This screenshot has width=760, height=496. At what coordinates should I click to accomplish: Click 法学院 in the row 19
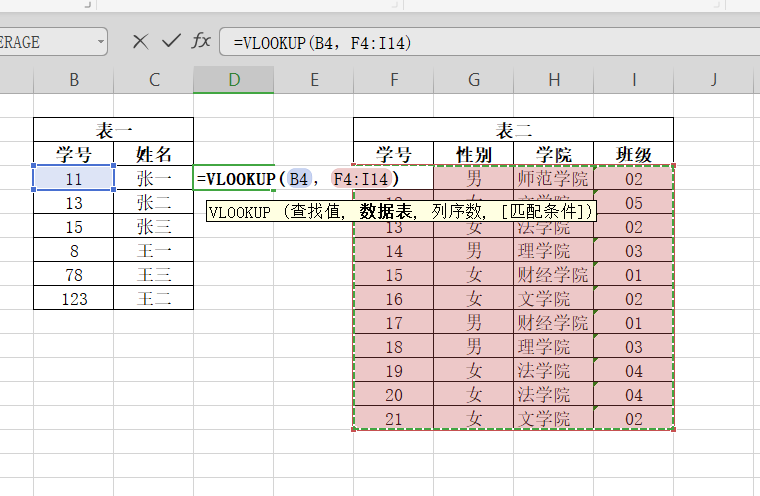point(554,370)
